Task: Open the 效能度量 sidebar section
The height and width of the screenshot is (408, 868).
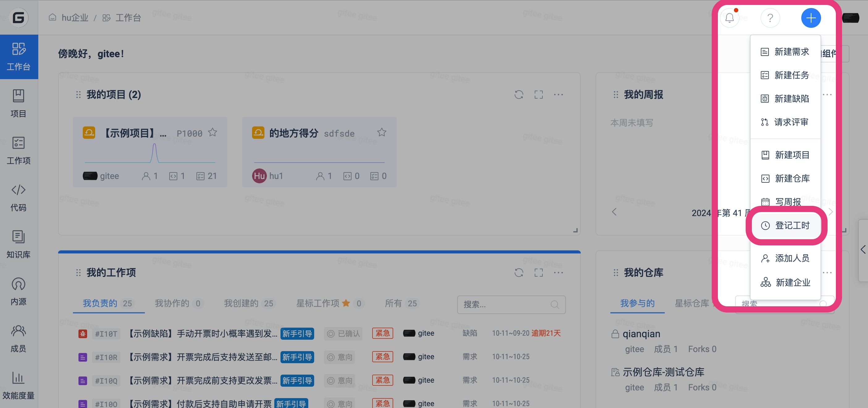Action: 19,385
